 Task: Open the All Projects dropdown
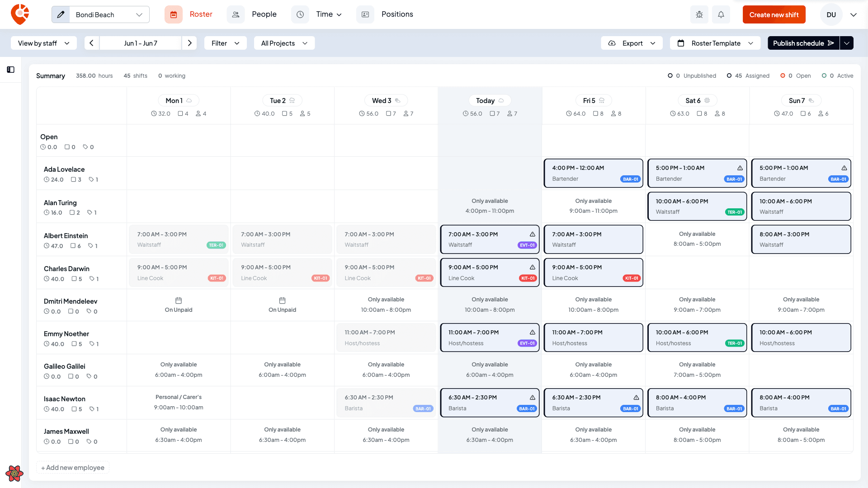point(284,43)
